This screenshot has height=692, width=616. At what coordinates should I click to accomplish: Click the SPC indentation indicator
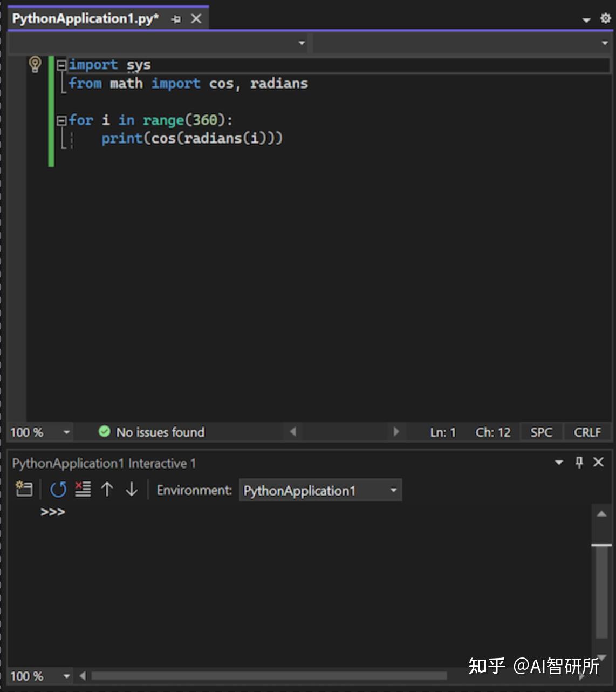(541, 432)
